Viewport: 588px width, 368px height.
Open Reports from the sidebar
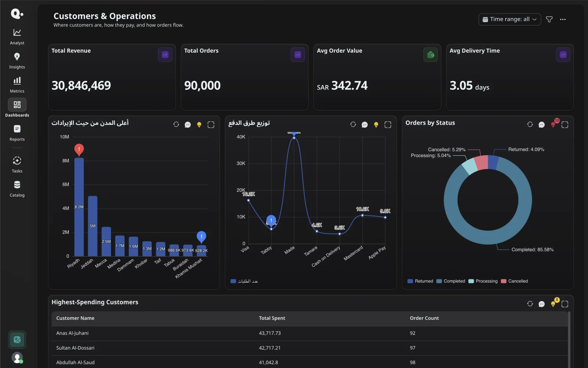click(x=17, y=133)
